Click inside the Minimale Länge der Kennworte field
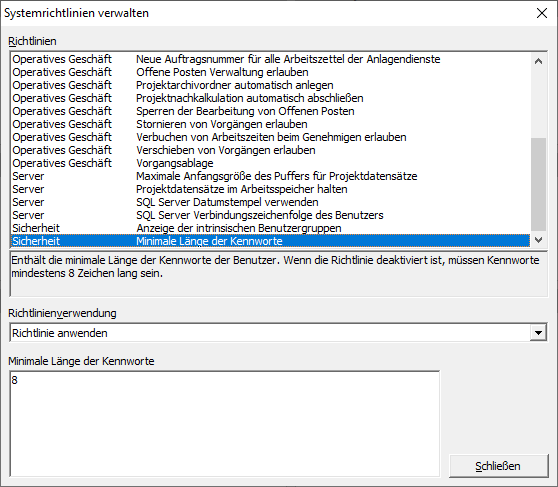The image size is (558, 487). click(x=225, y=424)
